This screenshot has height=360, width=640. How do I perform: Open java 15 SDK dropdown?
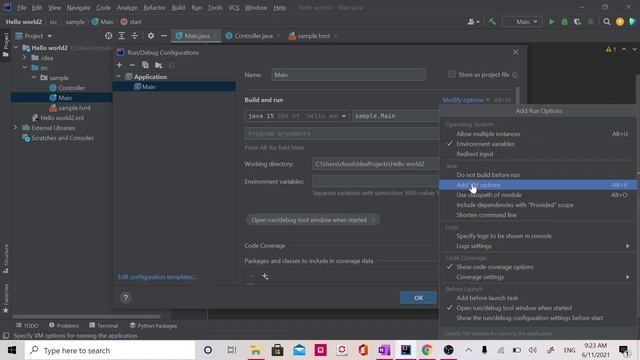[x=297, y=116]
